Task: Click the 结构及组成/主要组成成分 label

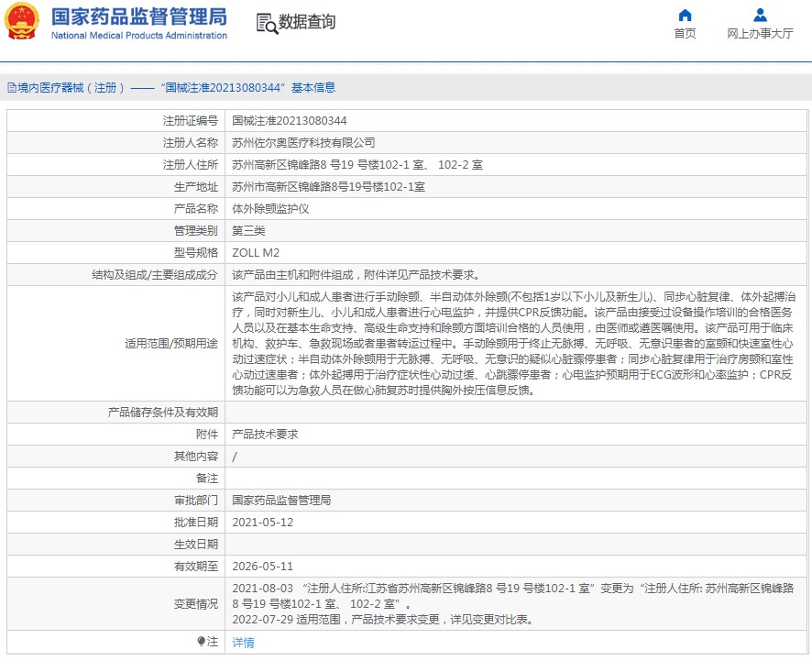Action: click(155, 274)
